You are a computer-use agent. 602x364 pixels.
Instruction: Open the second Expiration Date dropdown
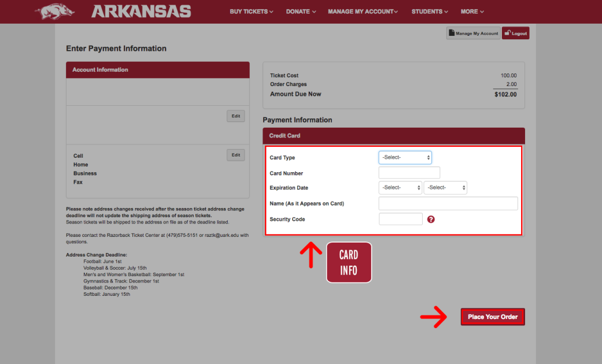445,188
